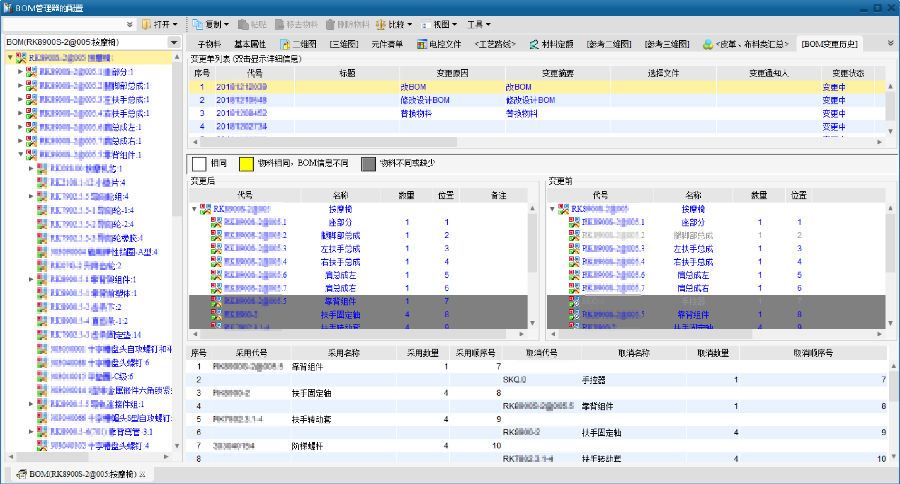Select the 元件清单 tab
Screen dimensions: 900x484
[x=387, y=44]
